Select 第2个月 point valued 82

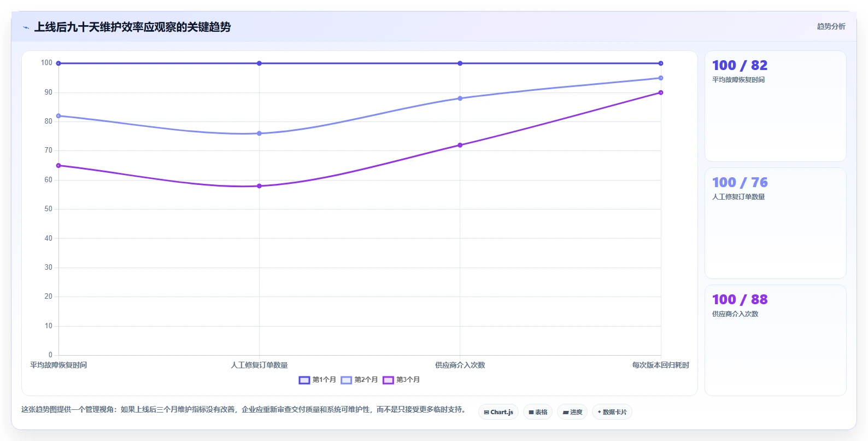[x=58, y=116]
